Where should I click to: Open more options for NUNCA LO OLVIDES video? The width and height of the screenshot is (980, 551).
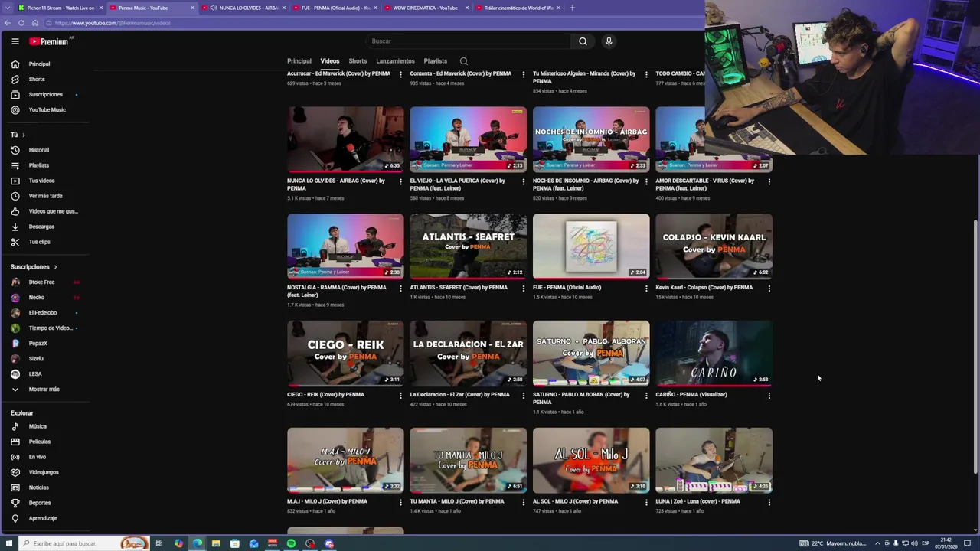[400, 181]
